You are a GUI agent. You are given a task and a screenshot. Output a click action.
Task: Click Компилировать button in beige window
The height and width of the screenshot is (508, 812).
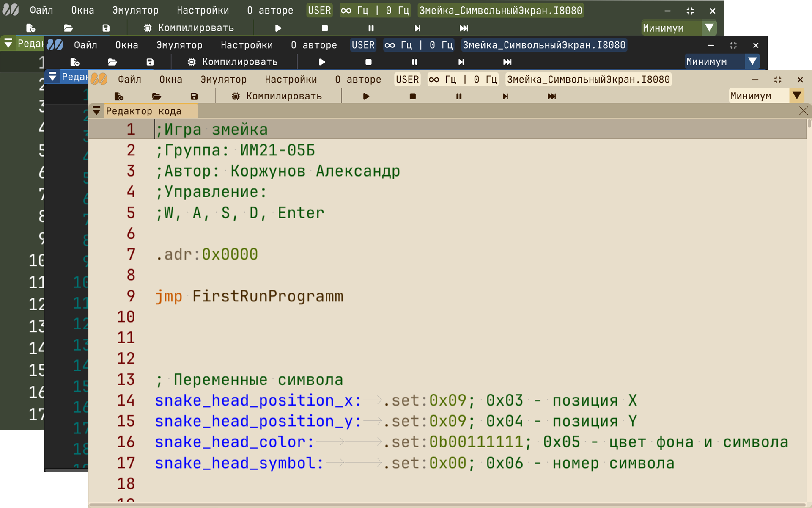pos(277,97)
